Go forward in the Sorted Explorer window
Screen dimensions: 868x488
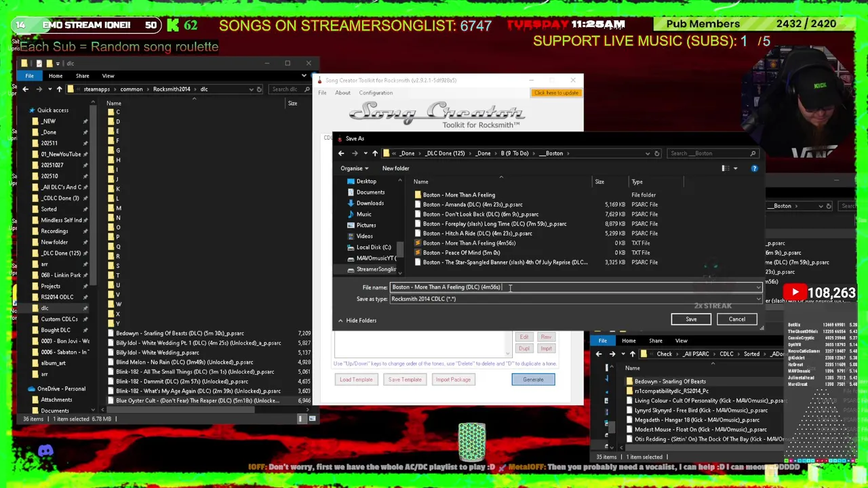[x=612, y=354]
